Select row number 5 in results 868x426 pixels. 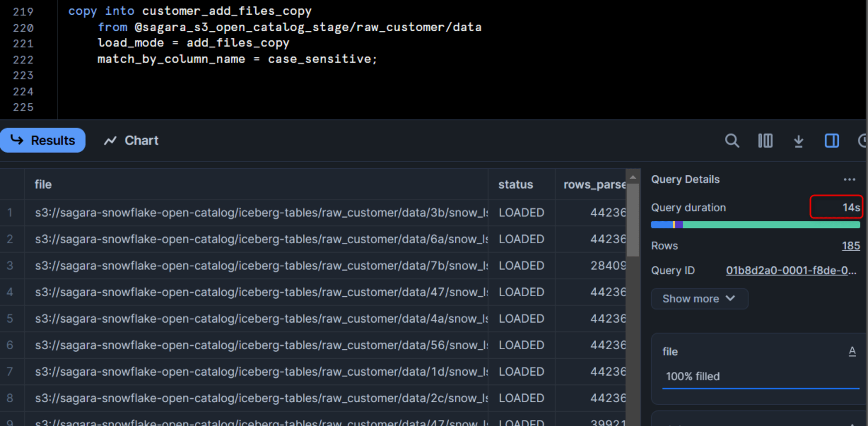10,318
